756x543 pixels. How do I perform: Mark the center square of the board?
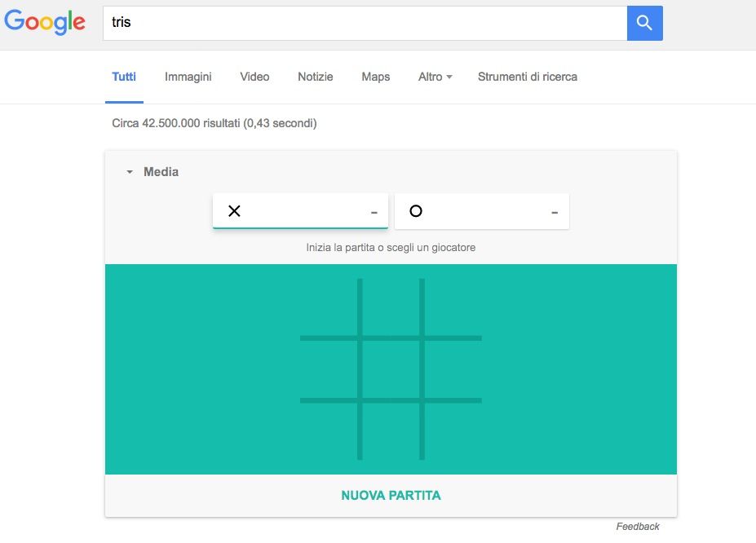[x=391, y=369]
